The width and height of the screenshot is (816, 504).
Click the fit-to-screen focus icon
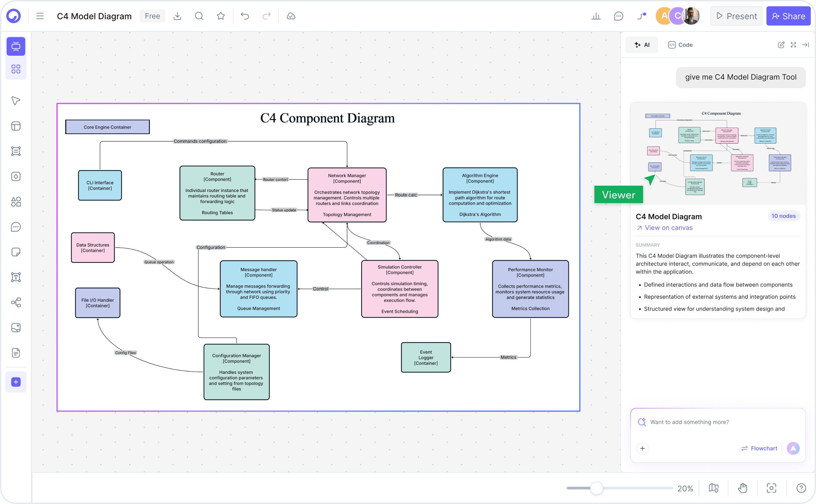point(771,488)
